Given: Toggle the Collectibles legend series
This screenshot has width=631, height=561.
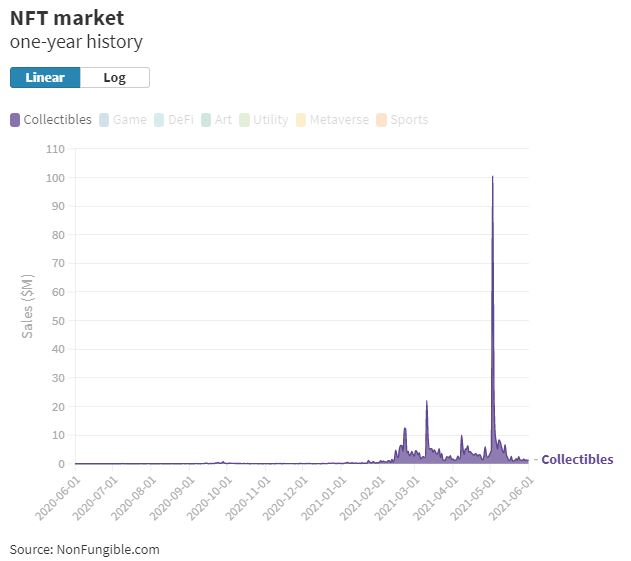Looking at the screenshot, I should tap(57, 120).
